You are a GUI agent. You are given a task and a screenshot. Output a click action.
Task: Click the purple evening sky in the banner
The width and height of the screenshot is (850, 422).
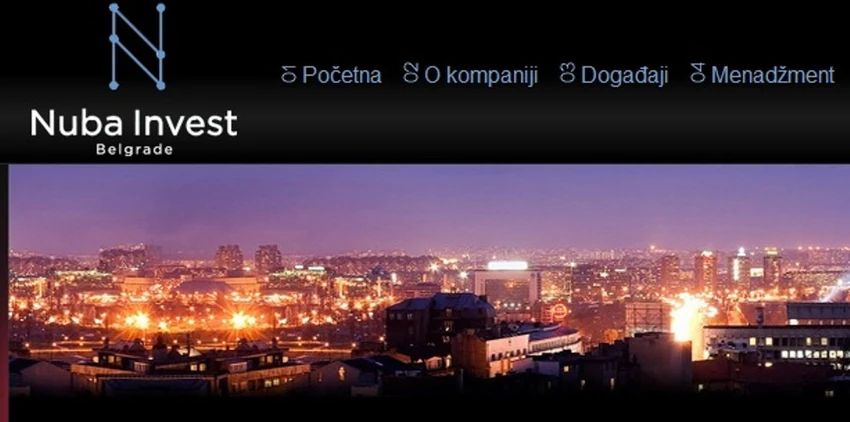tap(429, 206)
